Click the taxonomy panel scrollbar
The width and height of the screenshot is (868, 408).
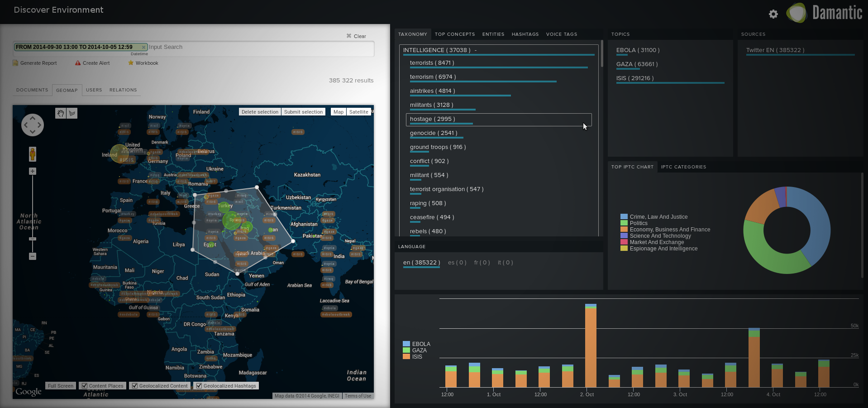point(602,53)
